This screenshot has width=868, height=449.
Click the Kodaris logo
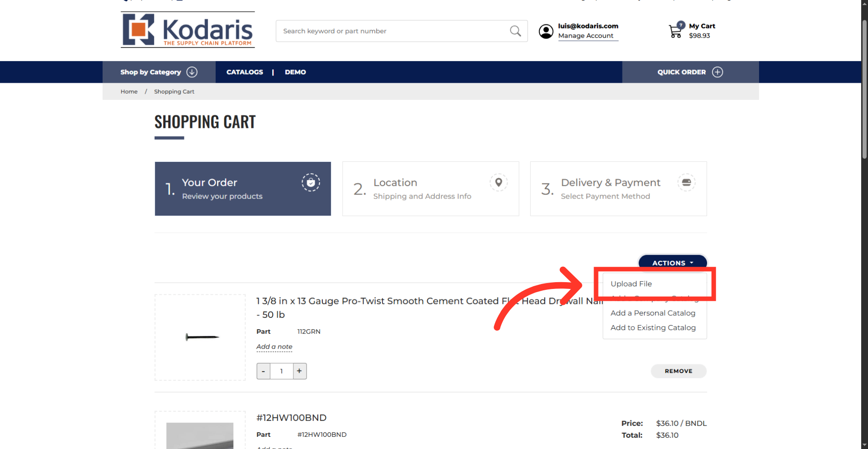(188, 30)
